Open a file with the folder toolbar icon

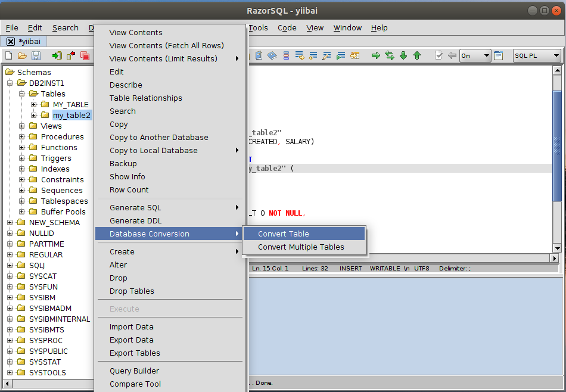click(x=23, y=55)
